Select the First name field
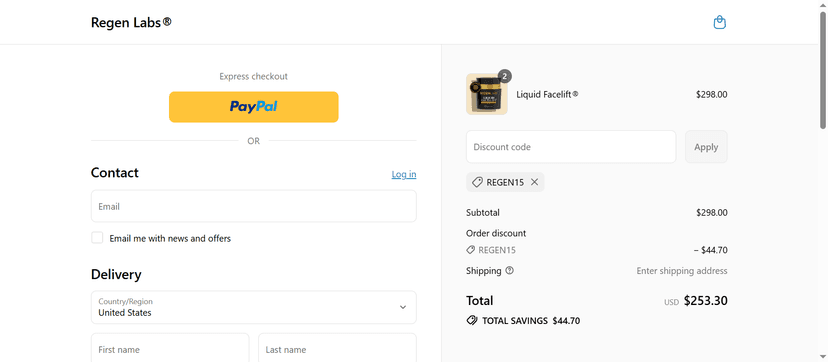The height and width of the screenshot is (362, 828). (x=170, y=348)
